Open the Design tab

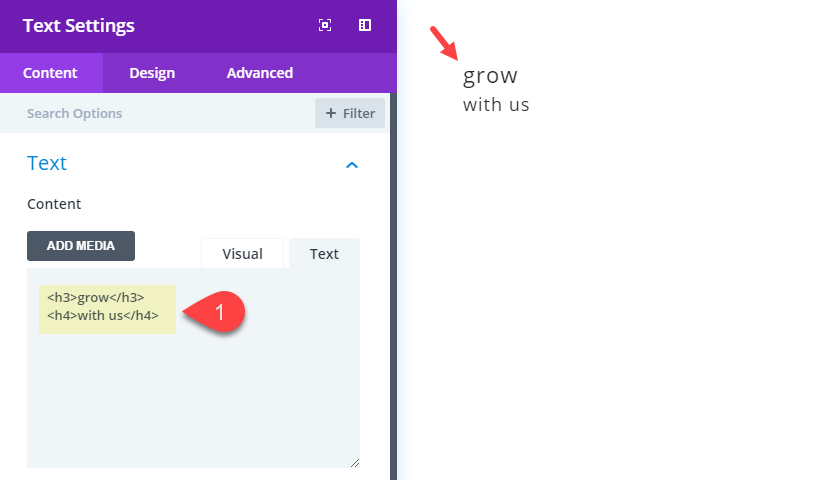152,73
